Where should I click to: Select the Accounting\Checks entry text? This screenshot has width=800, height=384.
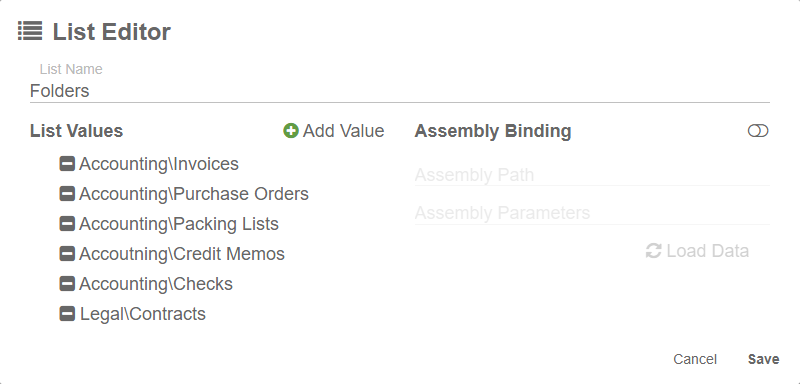tap(156, 284)
